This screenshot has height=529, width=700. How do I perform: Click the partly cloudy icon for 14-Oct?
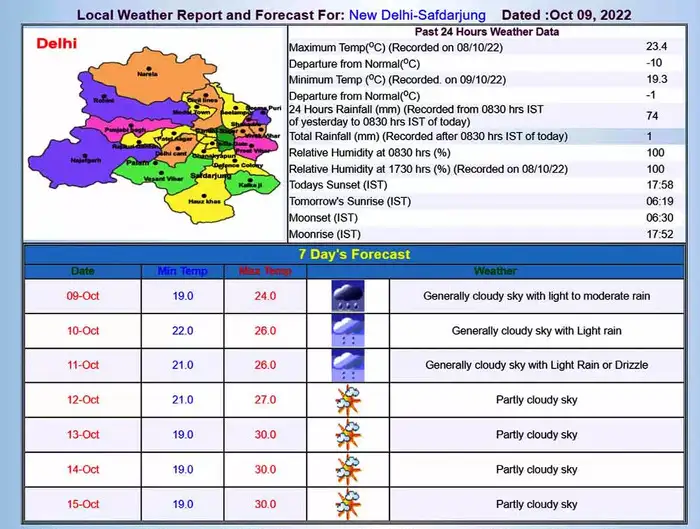coord(348,469)
